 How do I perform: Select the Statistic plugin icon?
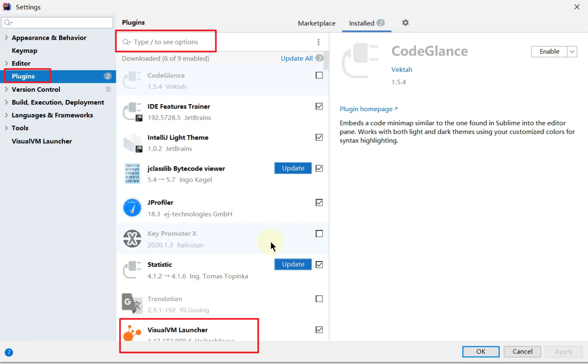132,269
